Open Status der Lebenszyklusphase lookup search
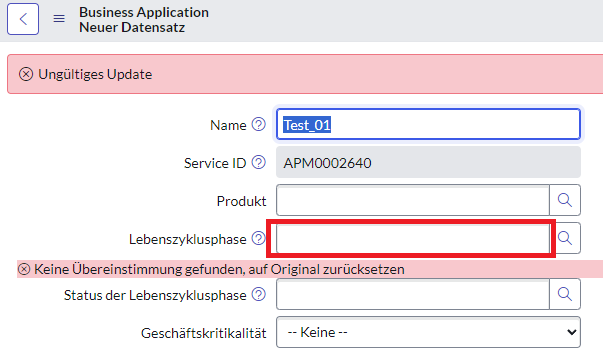Screen dimensions: 603x360 pos(565,294)
